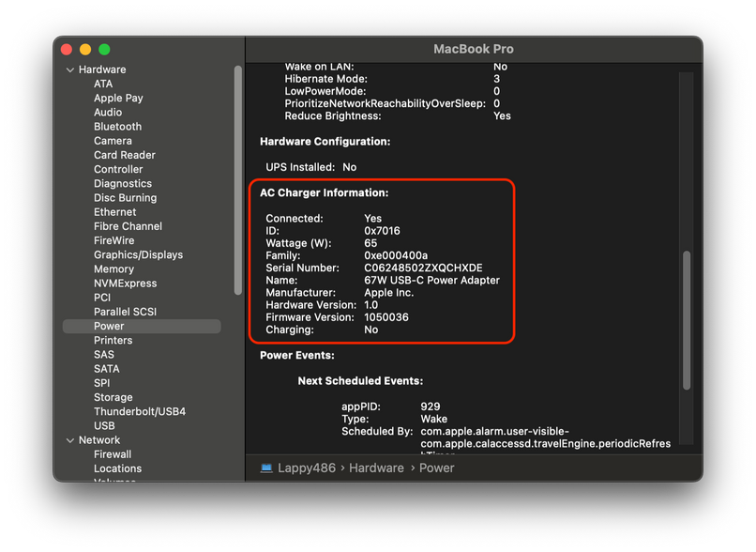
Task: Select Locations under Network
Action: 117,468
